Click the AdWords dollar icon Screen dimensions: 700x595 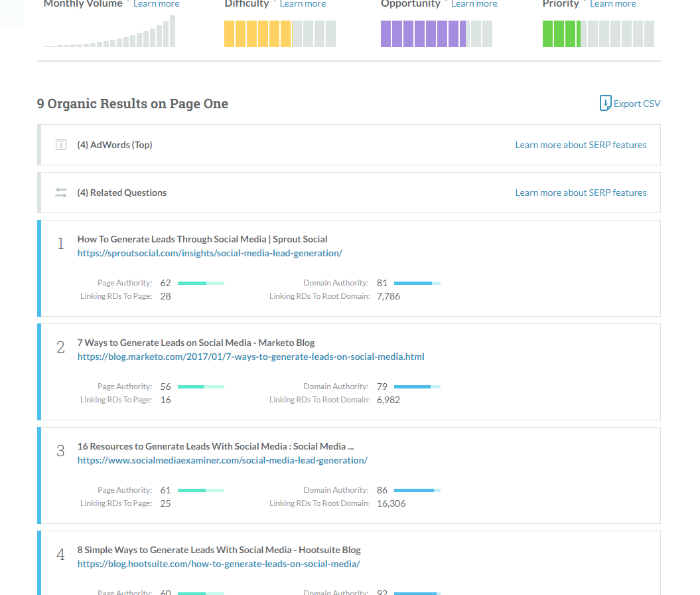[x=61, y=145]
